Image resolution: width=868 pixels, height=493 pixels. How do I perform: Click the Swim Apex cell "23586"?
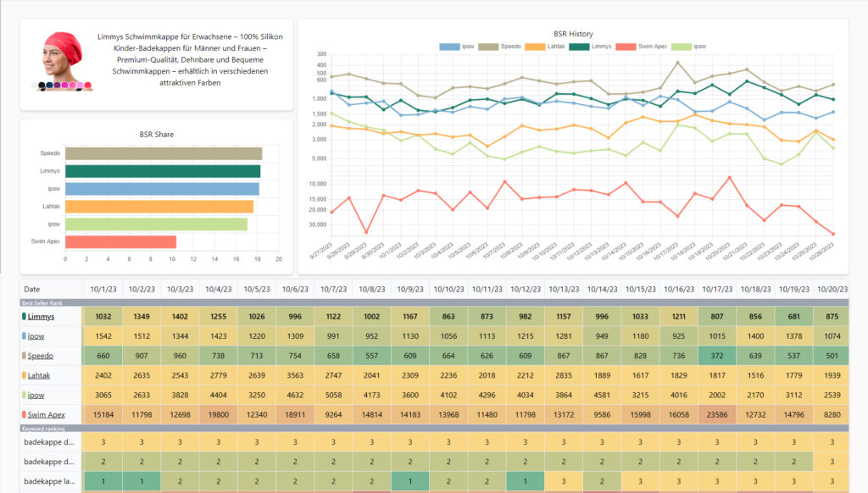coord(717,414)
